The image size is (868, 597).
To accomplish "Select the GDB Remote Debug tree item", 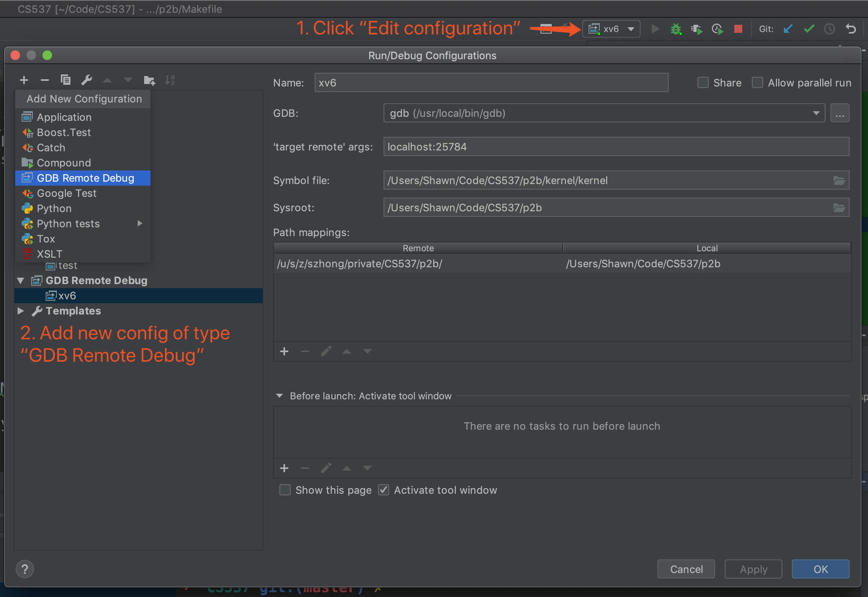I will point(96,279).
